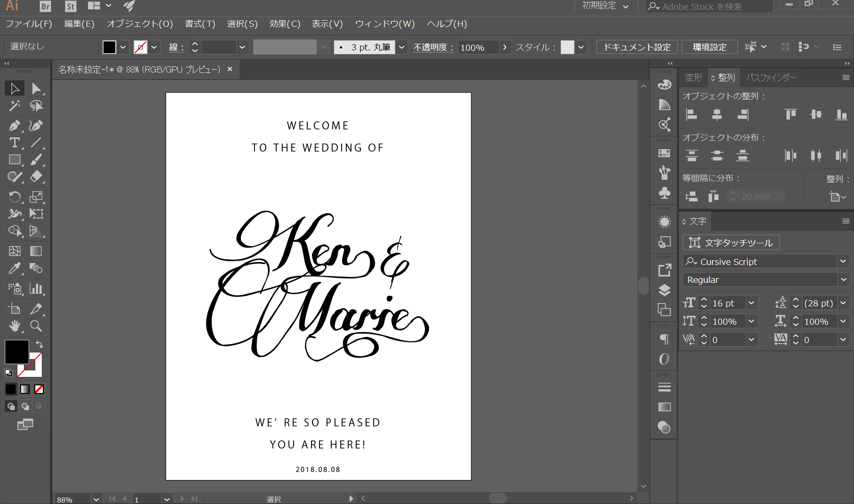Click the 環境設定 button
The width and height of the screenshot is (854, 504).
(x=710, y=47)
